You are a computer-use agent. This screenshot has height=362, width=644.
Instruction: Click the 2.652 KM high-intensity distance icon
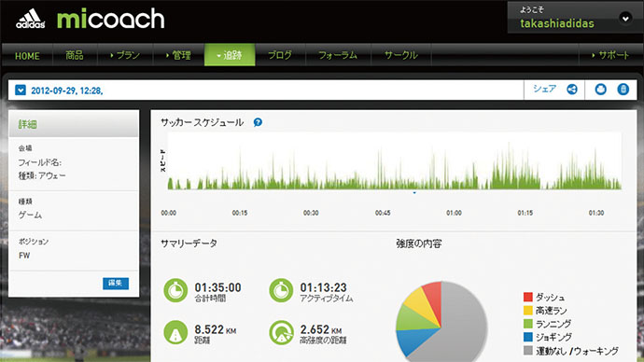(x=281, y=332)
